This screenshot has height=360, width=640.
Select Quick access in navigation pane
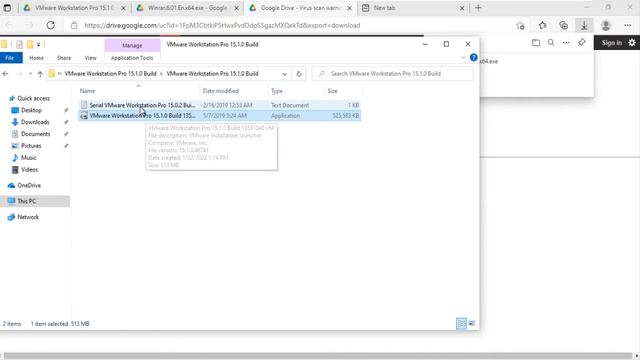[33, 98]
